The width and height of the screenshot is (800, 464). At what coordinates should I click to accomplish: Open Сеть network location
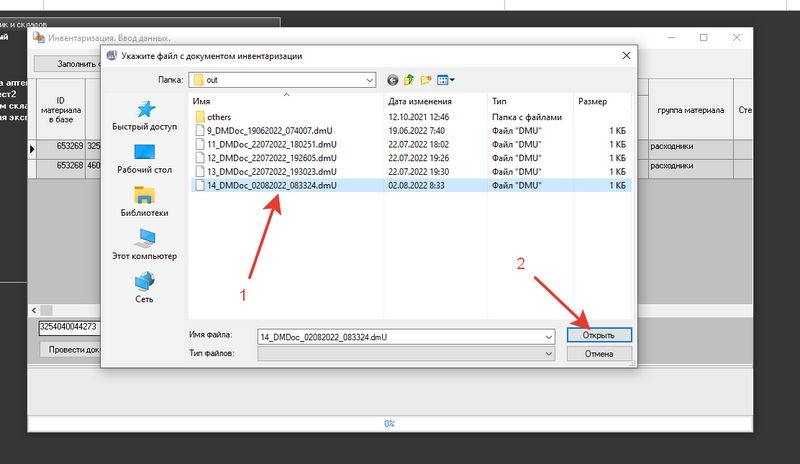[145, 287]
